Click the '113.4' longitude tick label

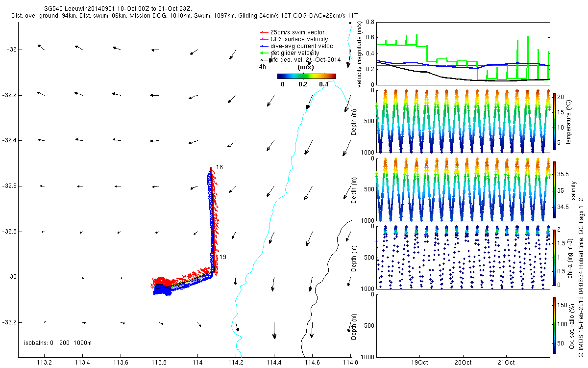tap(83, 363)
